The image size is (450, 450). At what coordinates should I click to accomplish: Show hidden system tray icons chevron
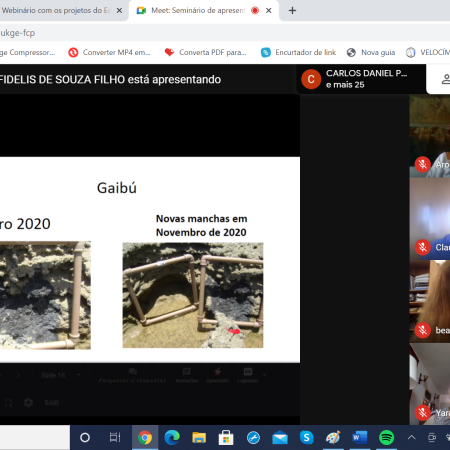click(412, 437)
